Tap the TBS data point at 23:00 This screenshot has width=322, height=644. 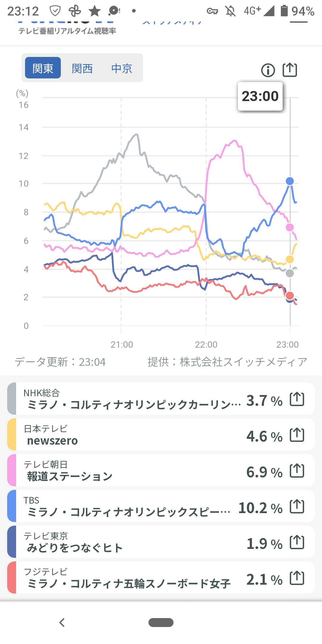tap(290, 181)
